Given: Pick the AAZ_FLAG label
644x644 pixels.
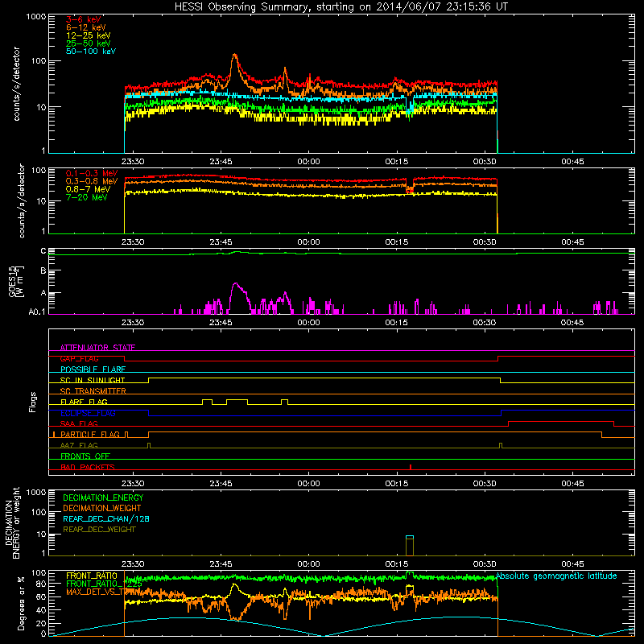Looking at the screenshot, I should point(79,445).
